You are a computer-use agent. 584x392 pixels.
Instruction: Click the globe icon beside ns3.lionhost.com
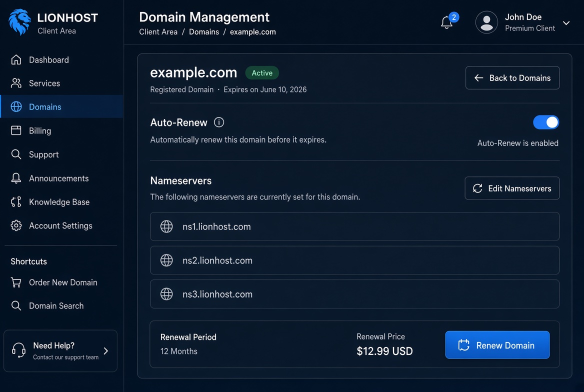pos(166,294)
